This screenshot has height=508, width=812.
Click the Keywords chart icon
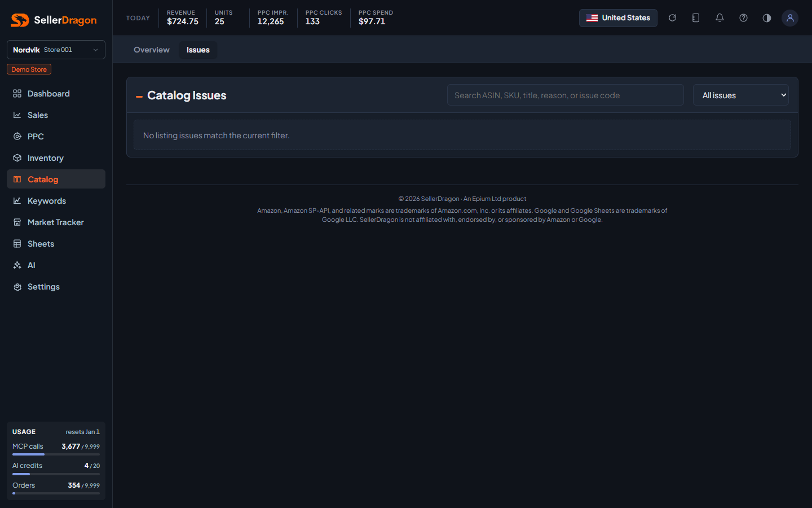pyautogui.click(x=17, y=201)
